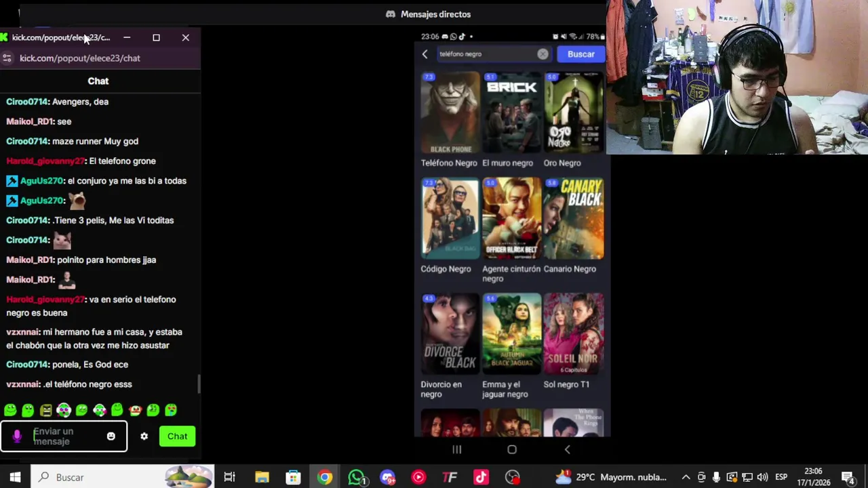Screen dimensions: 868x488
Task: Open File Explorer from the taskbar
Action: pos(262,477)
